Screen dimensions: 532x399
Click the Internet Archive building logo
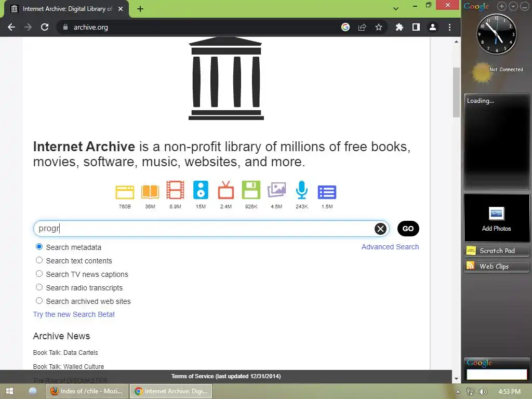226,78
